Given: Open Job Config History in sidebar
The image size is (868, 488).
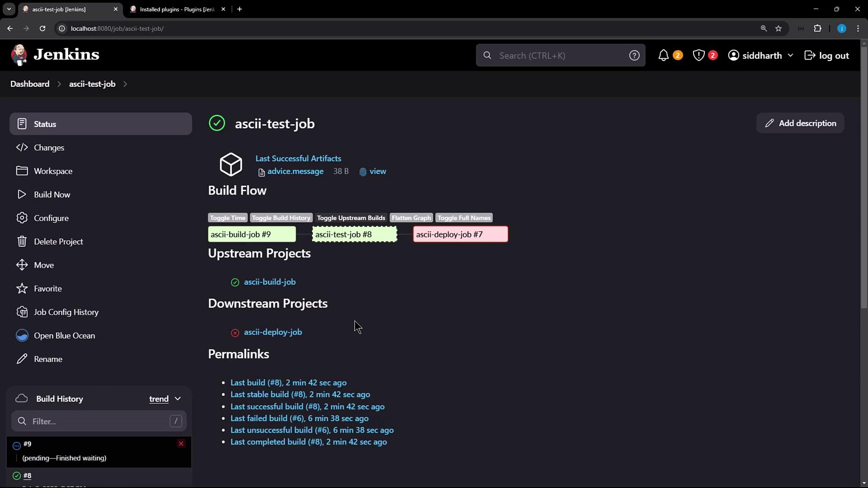Looking at the screenshot, I should 66,312.
